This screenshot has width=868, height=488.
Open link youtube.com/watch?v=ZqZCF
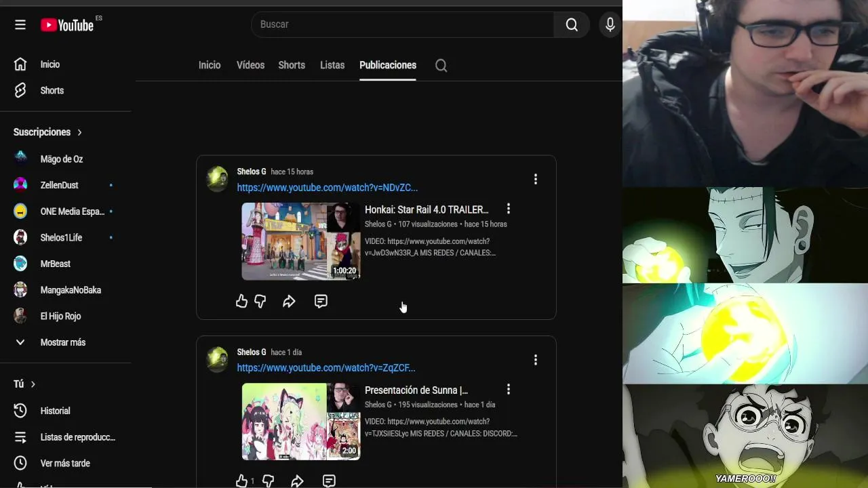(326, 368)
